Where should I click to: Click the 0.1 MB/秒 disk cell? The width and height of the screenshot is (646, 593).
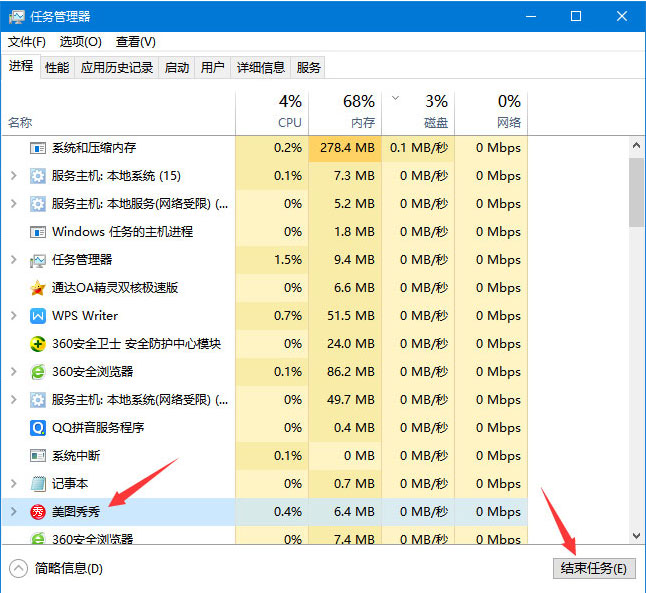(418, 148)
